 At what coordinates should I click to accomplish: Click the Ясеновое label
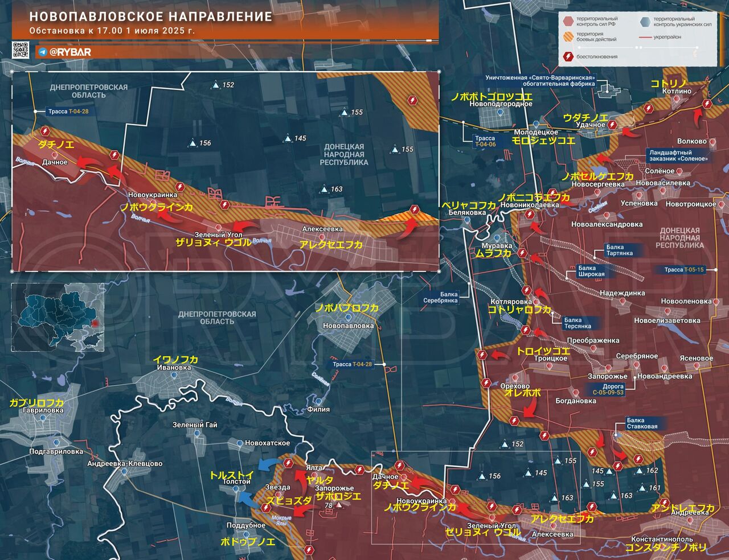click(x=696, y=359)
